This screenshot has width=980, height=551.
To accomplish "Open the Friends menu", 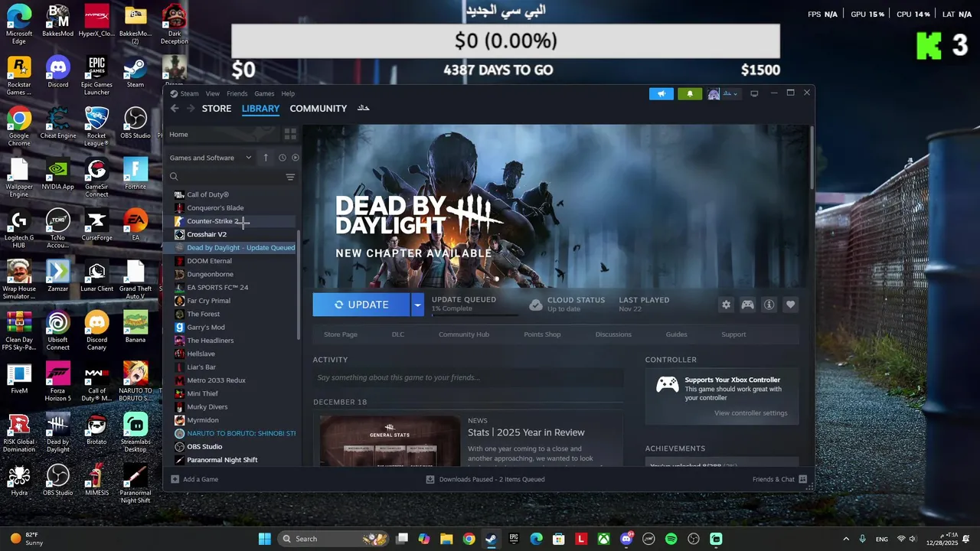I will pos(237,93).
